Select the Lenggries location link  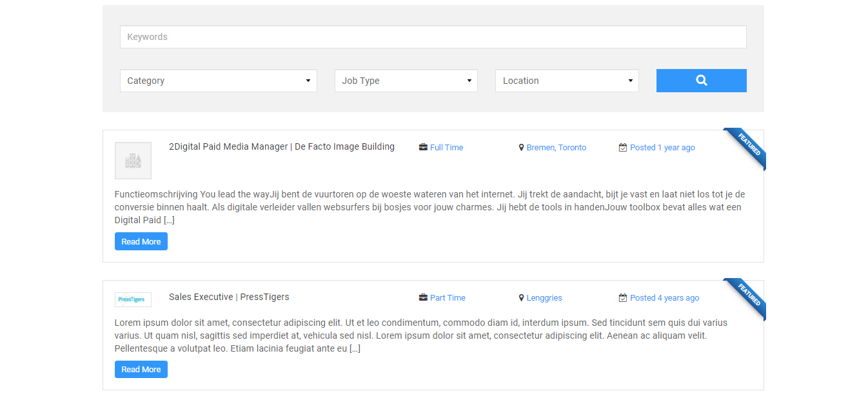pos(544,297)
